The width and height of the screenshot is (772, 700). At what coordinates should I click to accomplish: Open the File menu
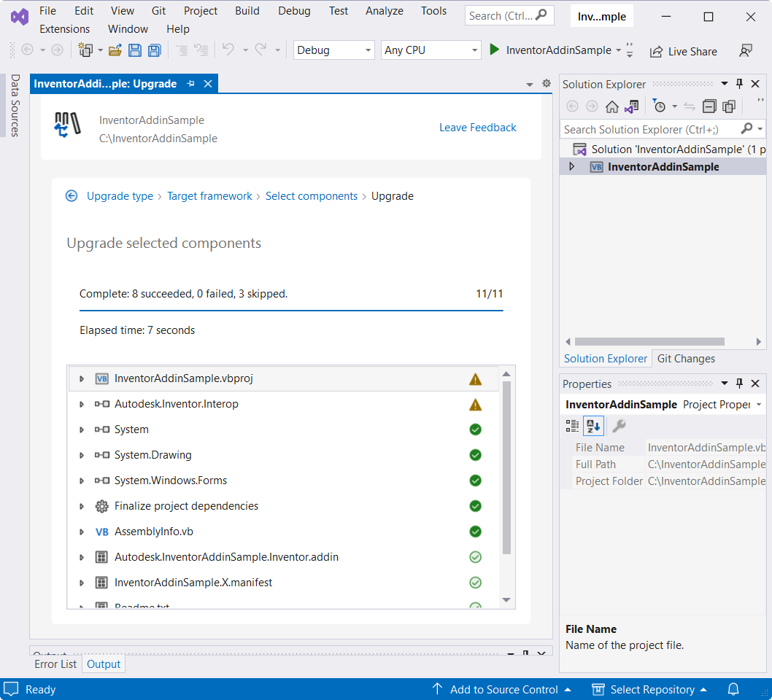[x=47, y=11]
